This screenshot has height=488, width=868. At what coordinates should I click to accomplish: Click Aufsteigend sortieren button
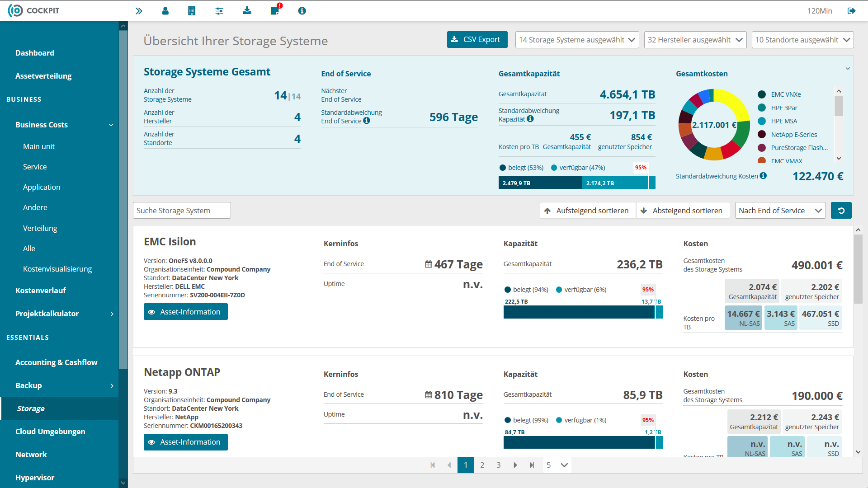[x=587, y=211]
